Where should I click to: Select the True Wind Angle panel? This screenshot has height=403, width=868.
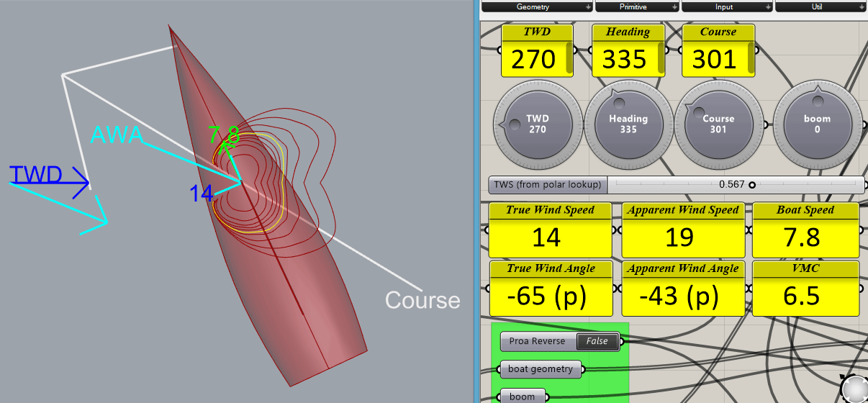(x=550, y=289)
